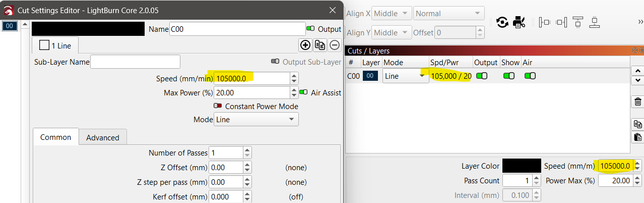Expand the toolbar overflow chevron
Image resolution: width=644 pixels, height=203 pixels.
click(640, 22)
